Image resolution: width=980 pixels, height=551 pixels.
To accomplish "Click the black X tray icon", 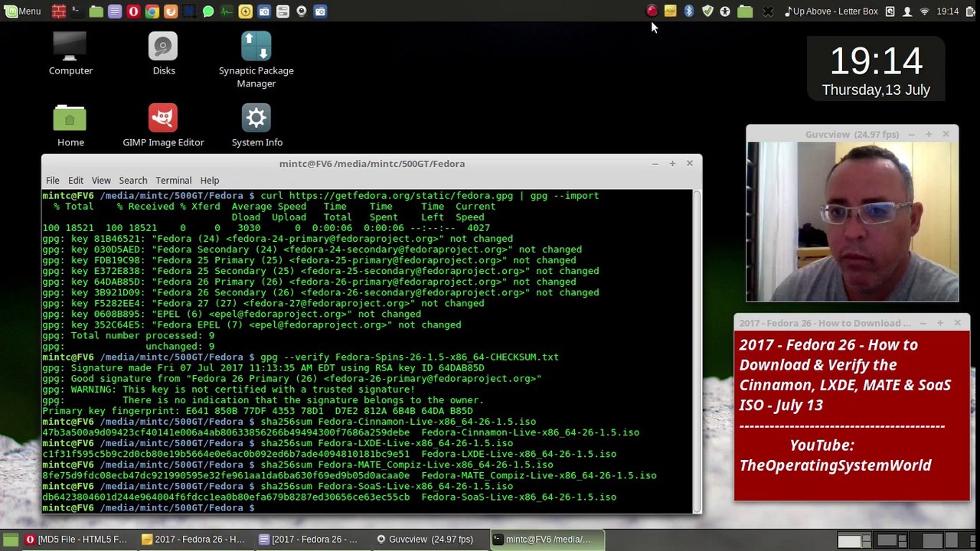I will coord(768,11).
